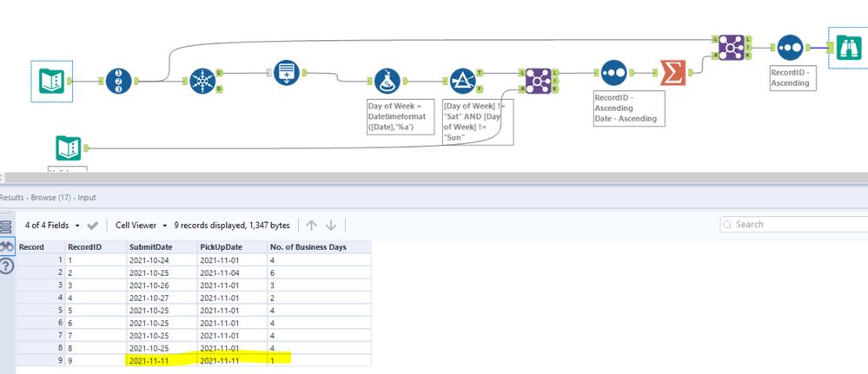
Task: Select the Record ID tool
Action: 118,82
